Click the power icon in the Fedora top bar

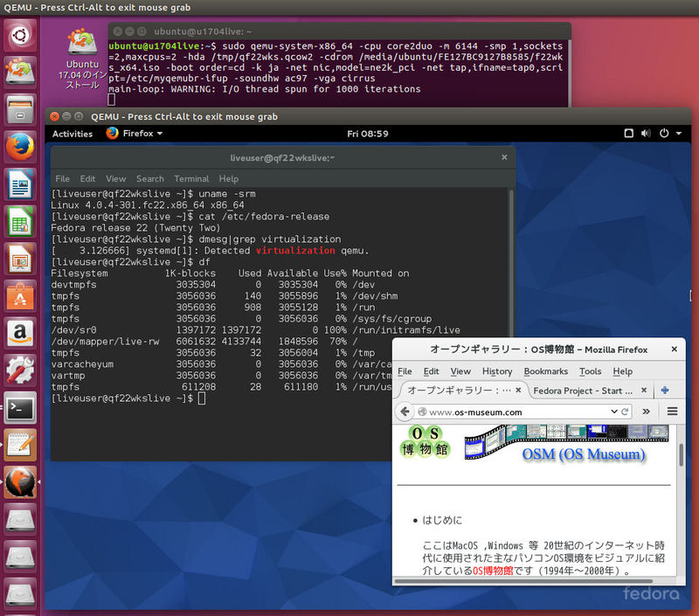point(664,134)
